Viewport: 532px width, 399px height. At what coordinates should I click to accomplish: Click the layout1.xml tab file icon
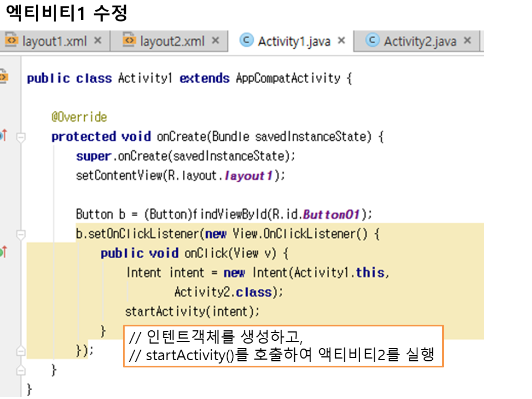click(x=11, y=40)
